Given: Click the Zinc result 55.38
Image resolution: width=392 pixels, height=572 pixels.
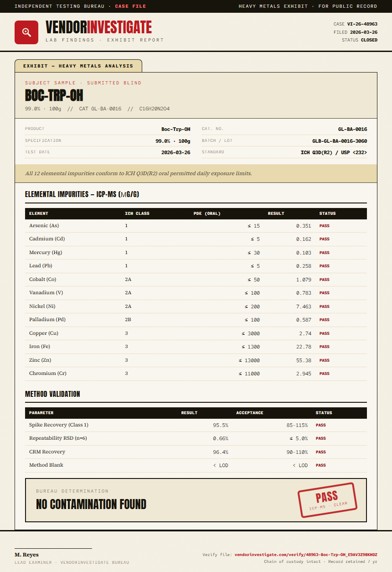Looking at the screenshot, I should tap(304, 360).
